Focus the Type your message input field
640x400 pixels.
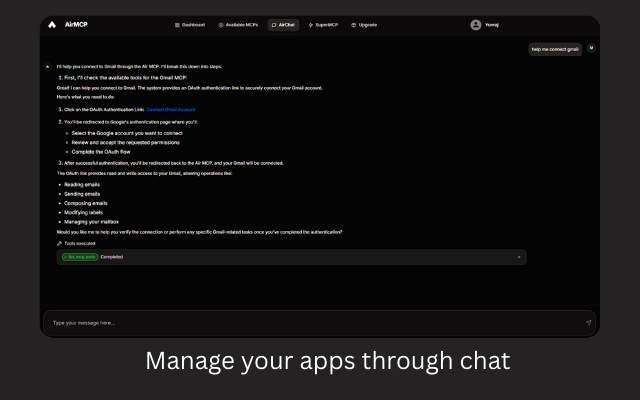click(x=300, y=322)
